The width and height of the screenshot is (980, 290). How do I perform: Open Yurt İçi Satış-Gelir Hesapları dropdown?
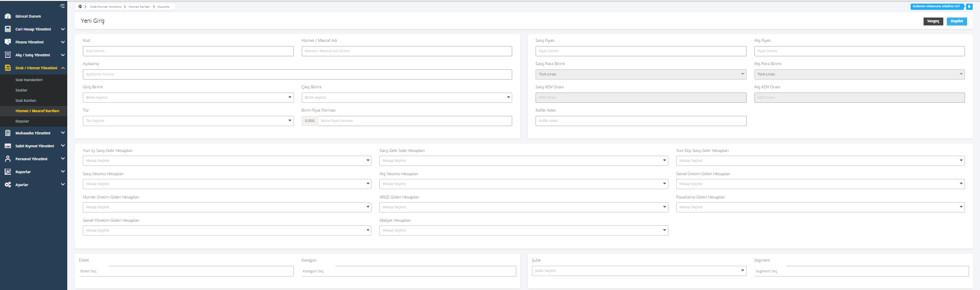tap(227, 160)
